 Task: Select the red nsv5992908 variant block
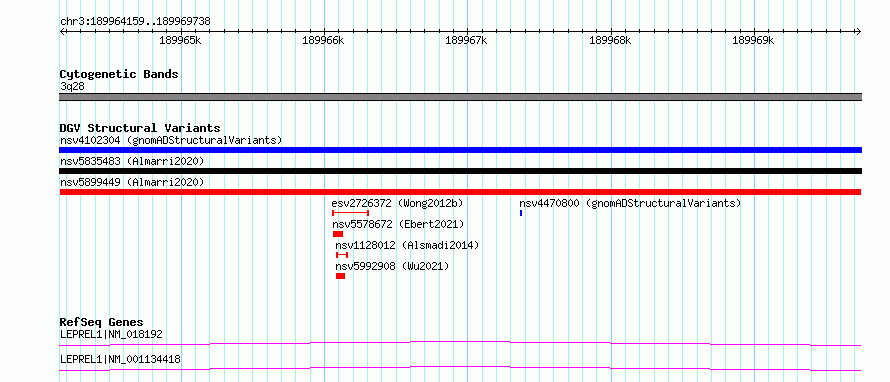[x=341, y=276]
